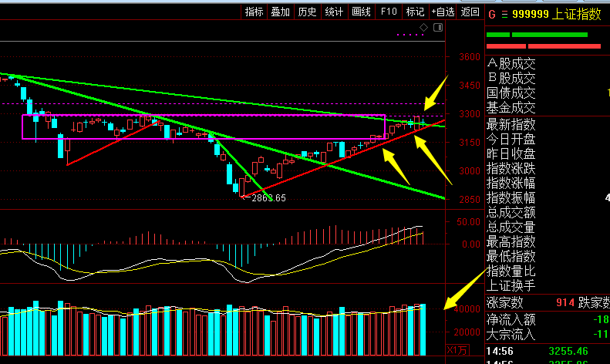Select 叠加 overlay in the toolbar

(281, 12)
